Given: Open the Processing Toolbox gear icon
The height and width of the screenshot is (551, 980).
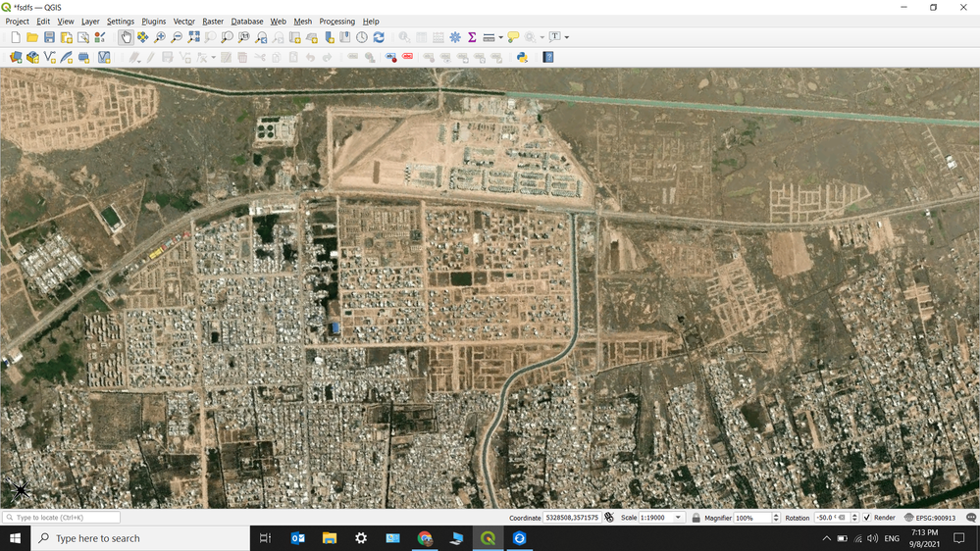Looking at the screenshot, I should coord(454,37).
